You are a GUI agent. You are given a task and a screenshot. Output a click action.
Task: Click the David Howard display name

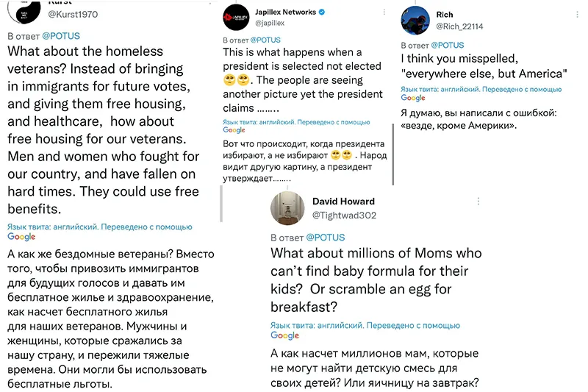[343, 202]
